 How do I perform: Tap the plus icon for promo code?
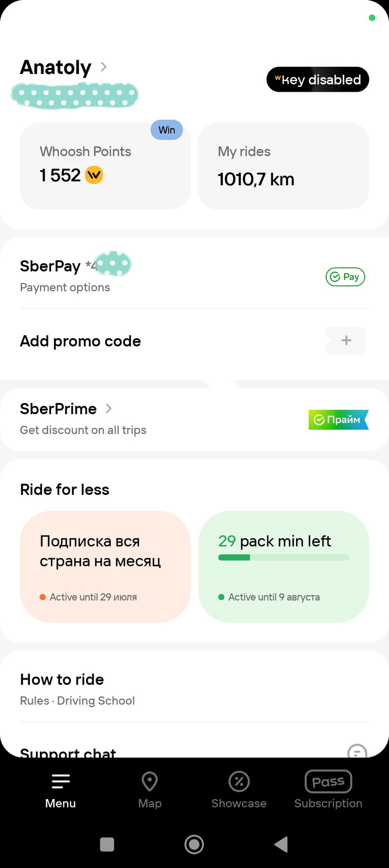click(346, 340)
